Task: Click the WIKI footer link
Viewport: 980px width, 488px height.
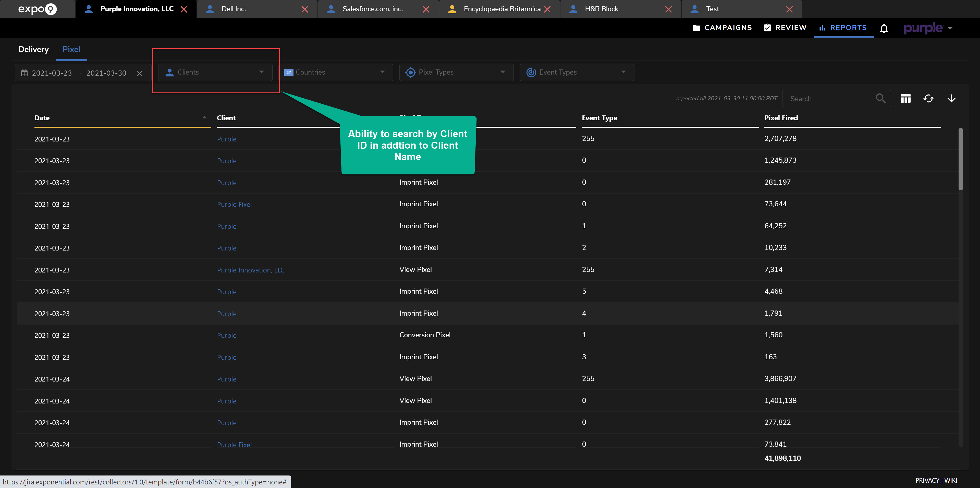Action: tap(950, 480)
